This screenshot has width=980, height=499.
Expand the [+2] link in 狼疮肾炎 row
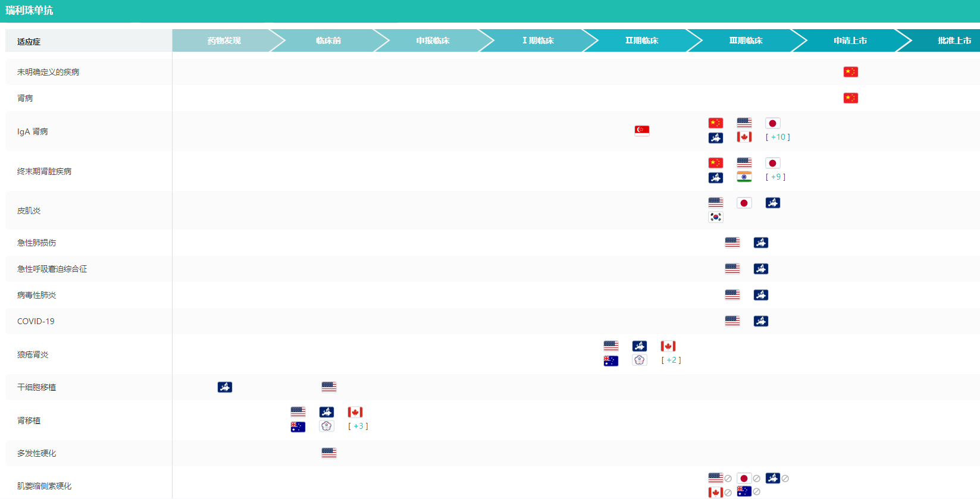click(671, 360)
